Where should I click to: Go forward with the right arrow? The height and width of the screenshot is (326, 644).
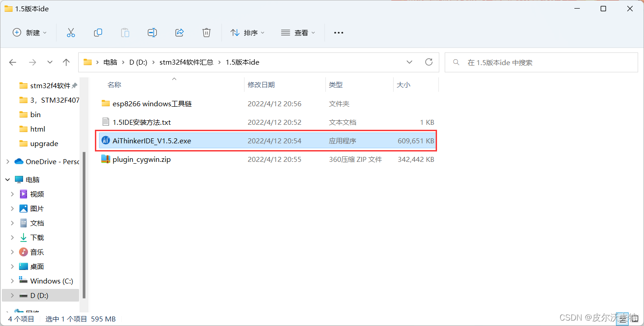pyautogui.click(x=32, y=62)
